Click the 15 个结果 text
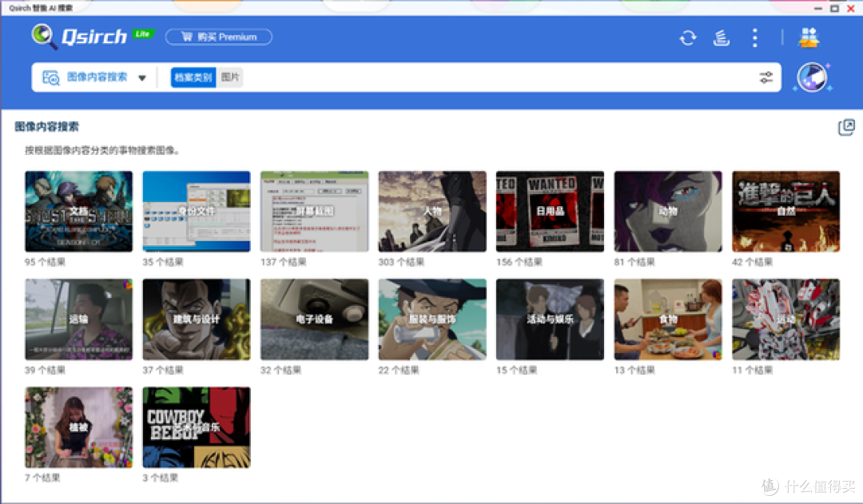 516,371
